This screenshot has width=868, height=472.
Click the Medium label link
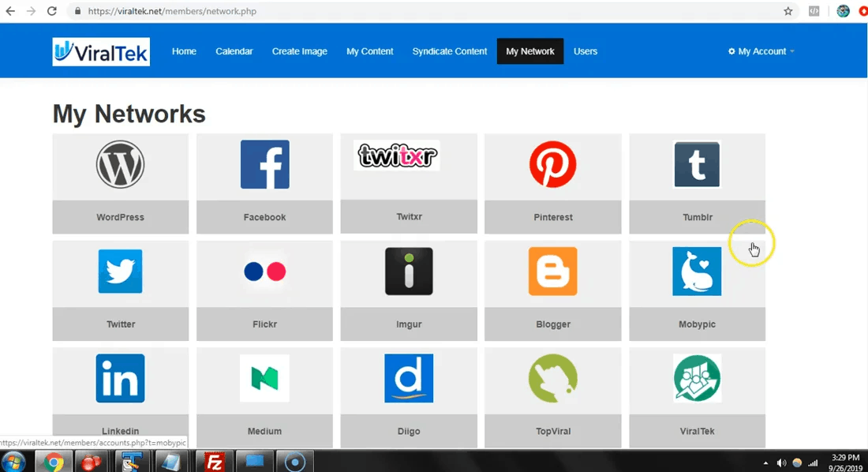[x=264, y=431]
